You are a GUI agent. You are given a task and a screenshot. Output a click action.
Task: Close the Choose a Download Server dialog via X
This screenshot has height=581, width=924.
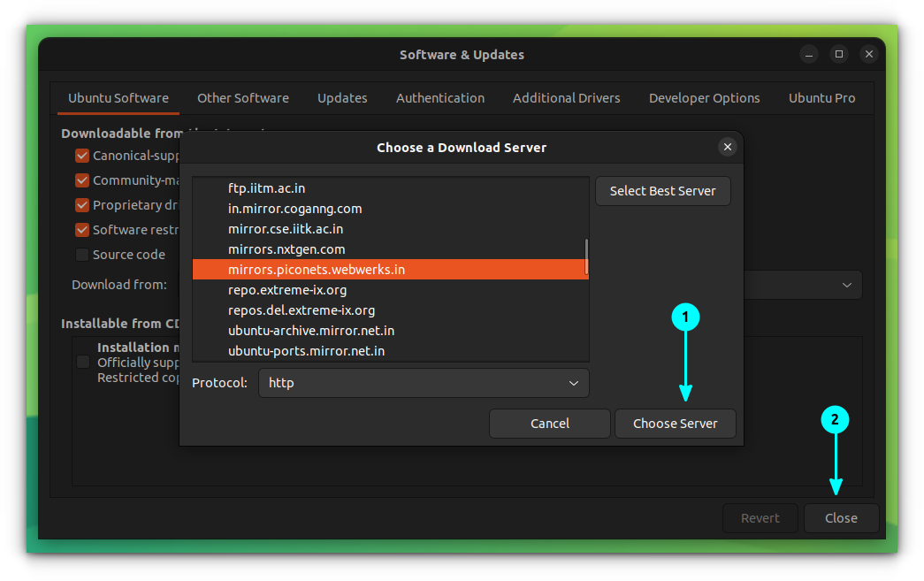click(x=727, y=147)
